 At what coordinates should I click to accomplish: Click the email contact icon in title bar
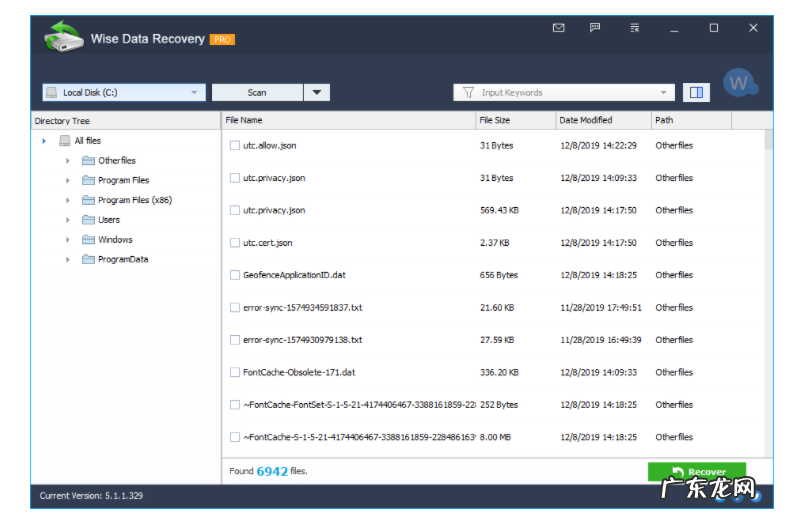click(559, 28)
